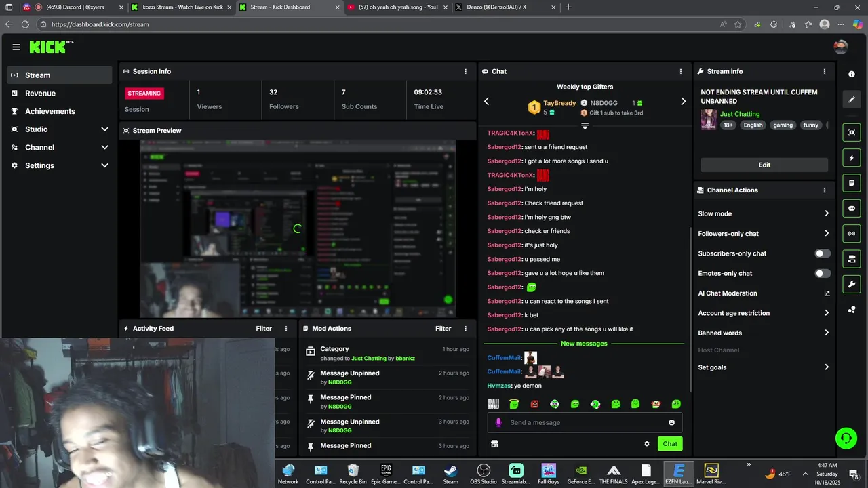Screen dimensions: 868x488
Task: Click the green Chat send button
Action: click(x=670, y=444)
